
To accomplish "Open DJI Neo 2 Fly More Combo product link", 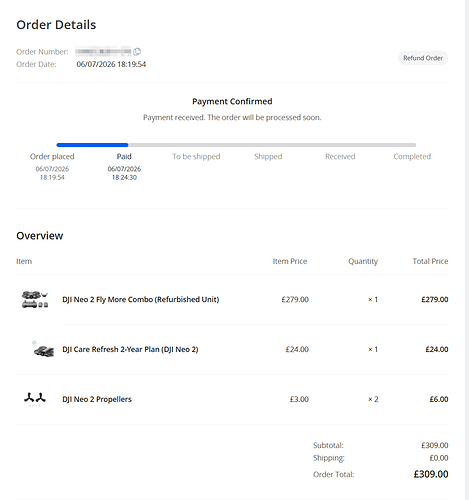I will 141,299.
